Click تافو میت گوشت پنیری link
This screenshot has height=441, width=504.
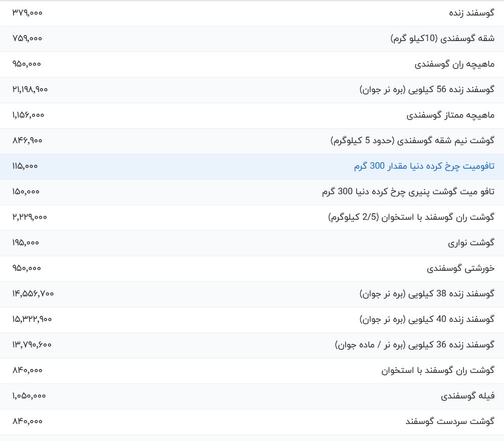tap(408, 192)
